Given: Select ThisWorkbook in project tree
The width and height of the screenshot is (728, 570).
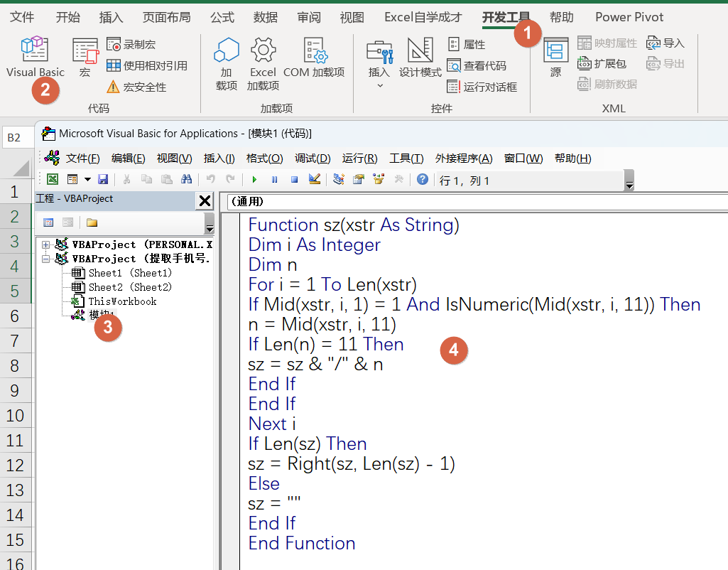Looking at the screenshot, I should 114,301.
